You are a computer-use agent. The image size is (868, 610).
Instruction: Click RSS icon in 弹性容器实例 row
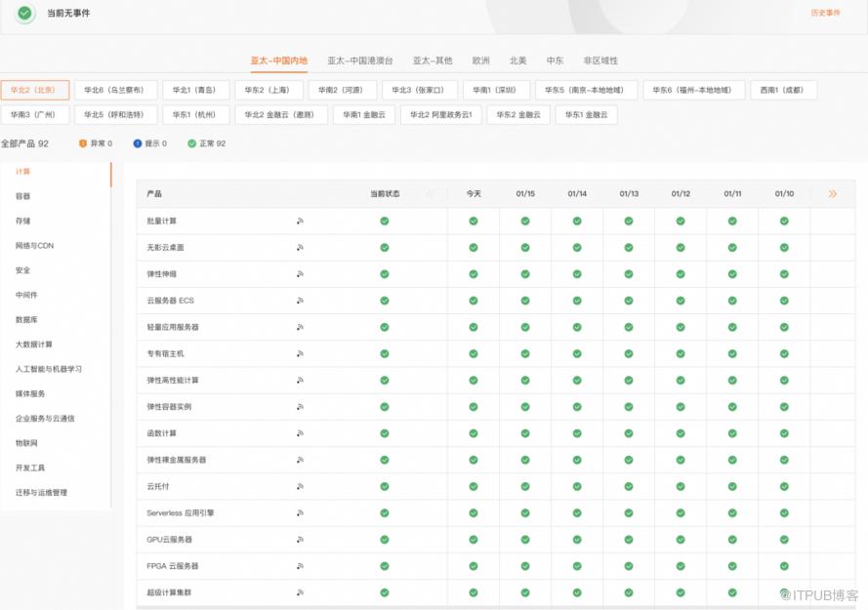coord(300,407)
